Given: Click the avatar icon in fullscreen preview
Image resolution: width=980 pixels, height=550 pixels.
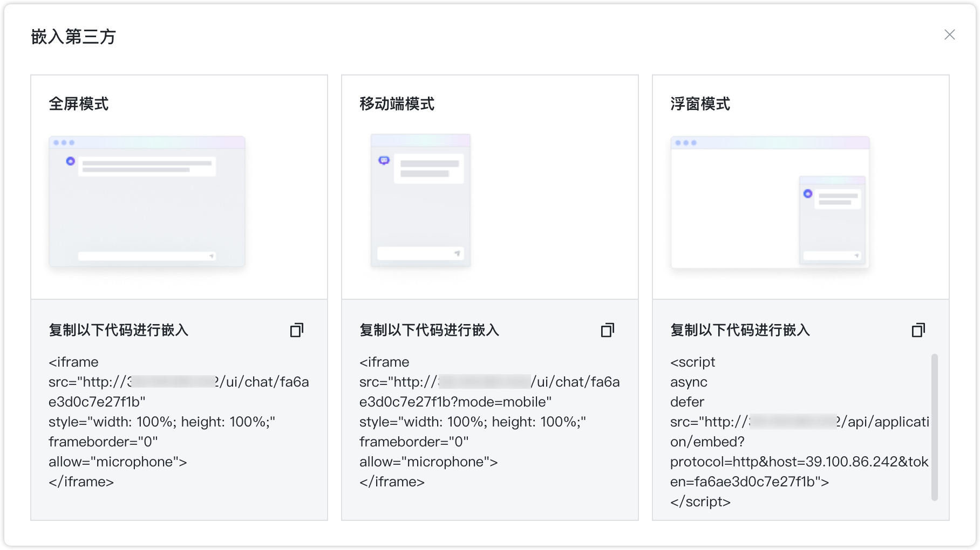Looking at the screenshot, I should (x=70, y=161).
